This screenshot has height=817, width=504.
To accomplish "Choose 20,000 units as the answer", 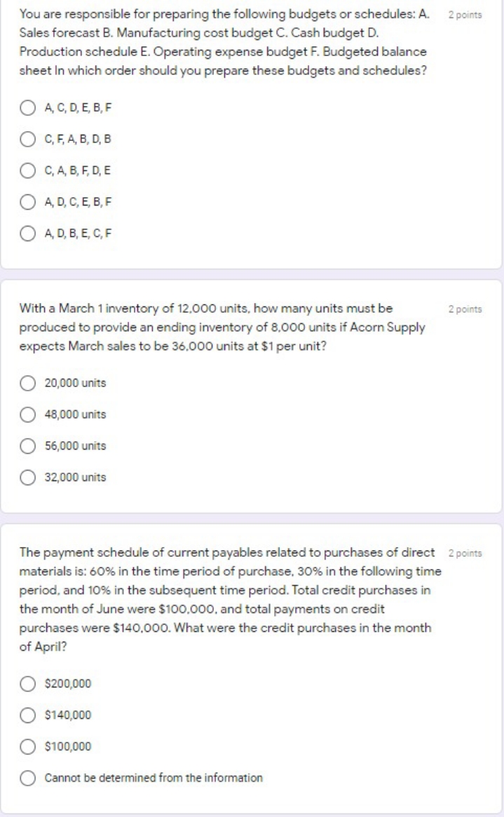I will 29,383.
